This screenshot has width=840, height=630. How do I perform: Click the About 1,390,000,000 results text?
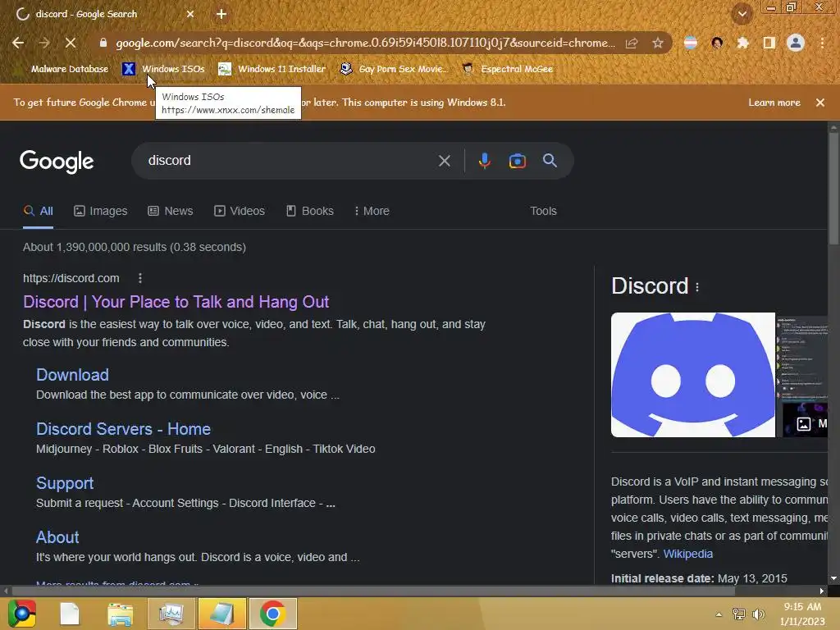[x=135, y=247]
